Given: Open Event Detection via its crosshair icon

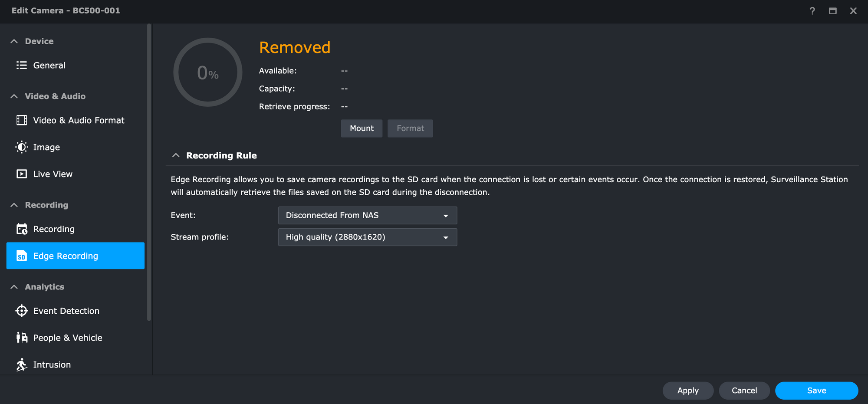Looking at the screenshot, I should point(21,311).
